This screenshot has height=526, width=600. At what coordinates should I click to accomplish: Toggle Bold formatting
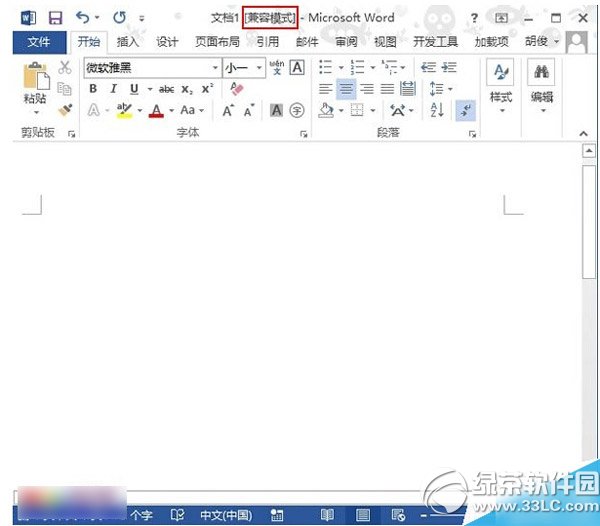click(x=93, y=89)
